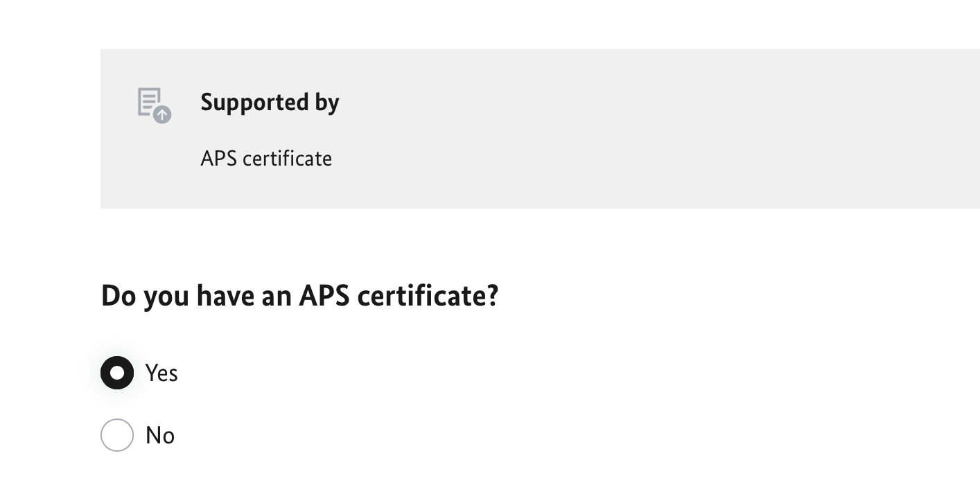Select the No radio button

pyautogui.click(x=117, y=436)
